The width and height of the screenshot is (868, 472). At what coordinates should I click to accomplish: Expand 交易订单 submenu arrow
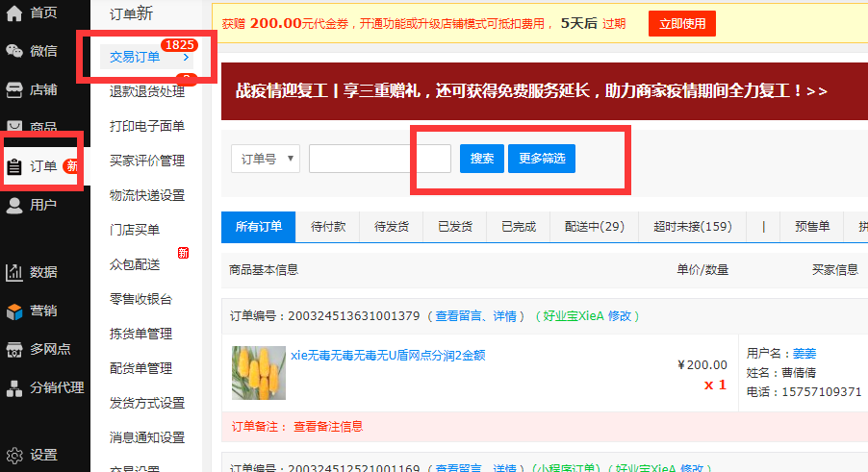(186, 58)
